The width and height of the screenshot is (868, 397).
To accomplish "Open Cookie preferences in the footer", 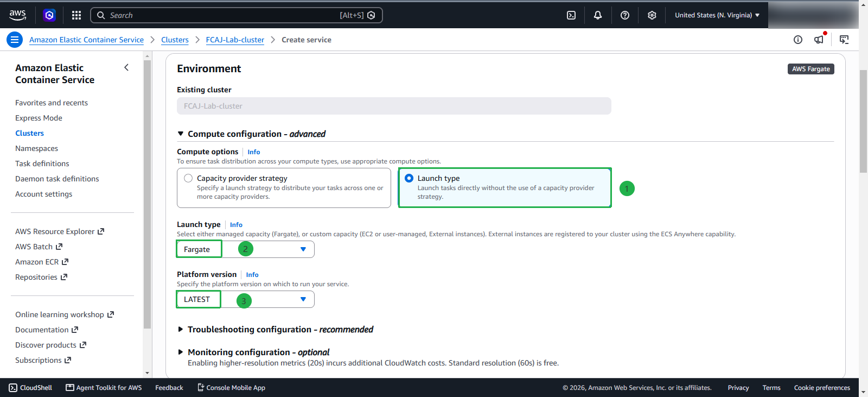I will 822,388.
